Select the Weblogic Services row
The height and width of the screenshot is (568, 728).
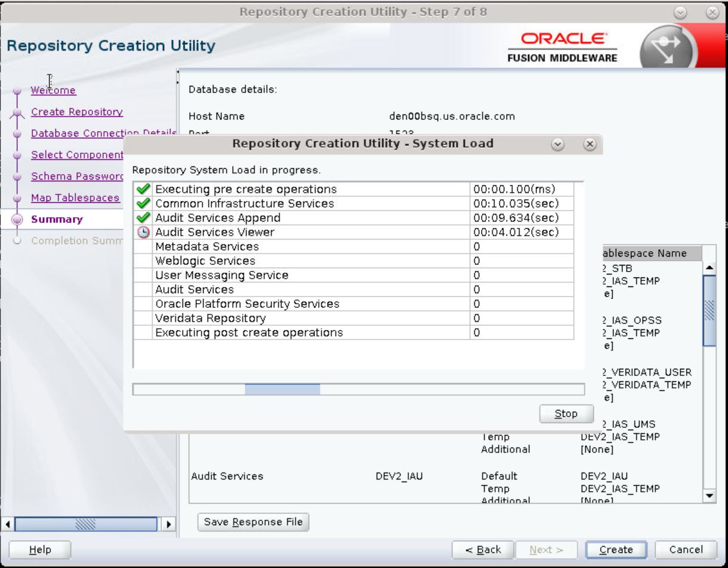coord(353,261)
